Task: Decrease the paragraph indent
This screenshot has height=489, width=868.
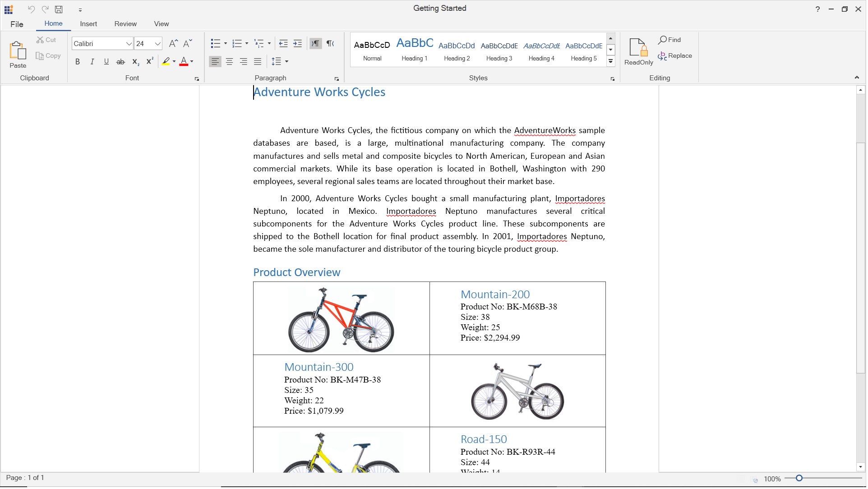Action: (x=283, y=43)
